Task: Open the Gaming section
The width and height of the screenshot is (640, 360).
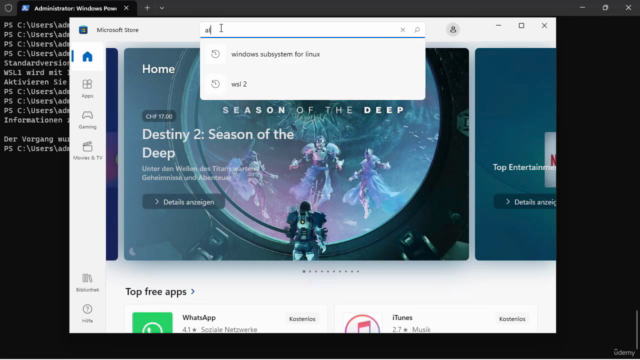Action: click(x=87, y=120)
